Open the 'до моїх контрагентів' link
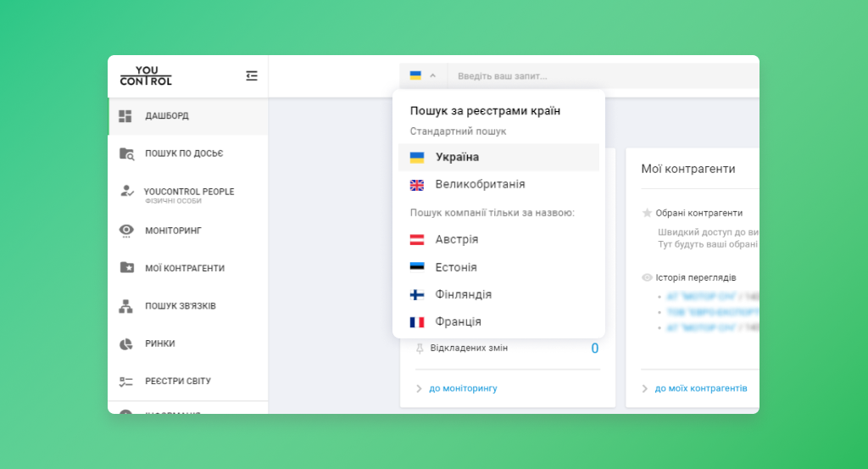 click(x=700, y=388)
